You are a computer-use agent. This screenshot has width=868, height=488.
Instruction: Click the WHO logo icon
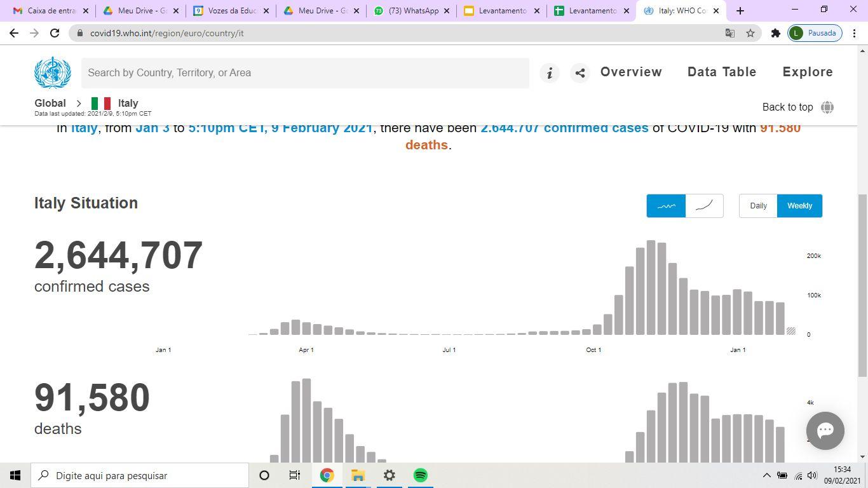53,72
